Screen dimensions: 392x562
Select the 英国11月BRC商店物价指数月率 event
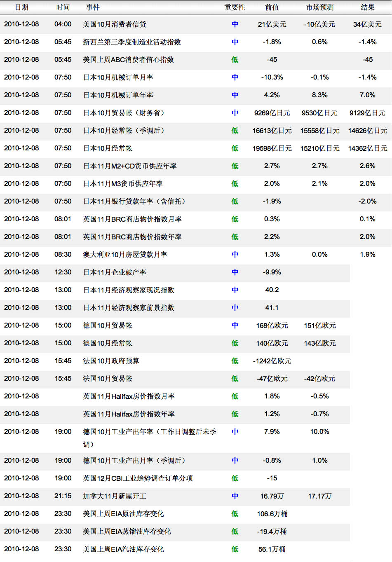click(132, 219)
